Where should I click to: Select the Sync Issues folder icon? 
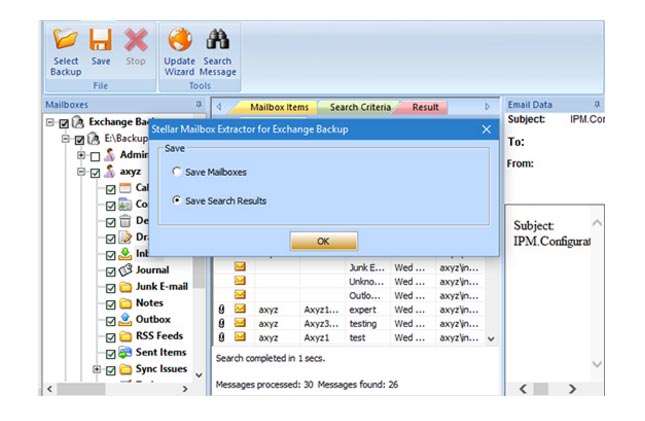[125, 369]
